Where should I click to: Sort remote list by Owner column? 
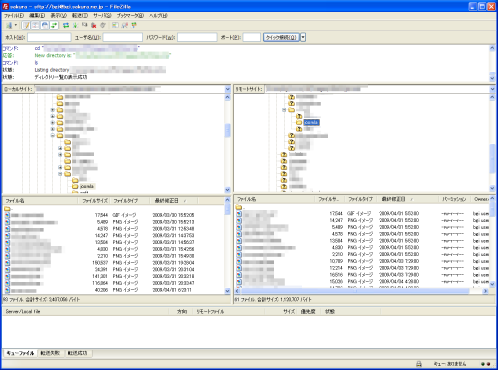click(480, 199)
